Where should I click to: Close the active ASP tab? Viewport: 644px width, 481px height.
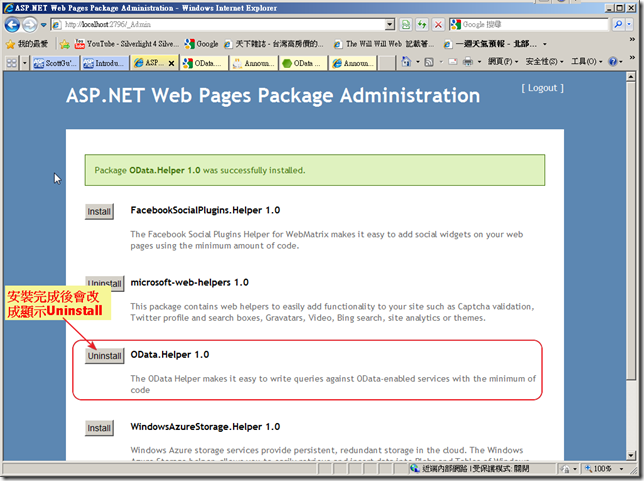point(171,63)
